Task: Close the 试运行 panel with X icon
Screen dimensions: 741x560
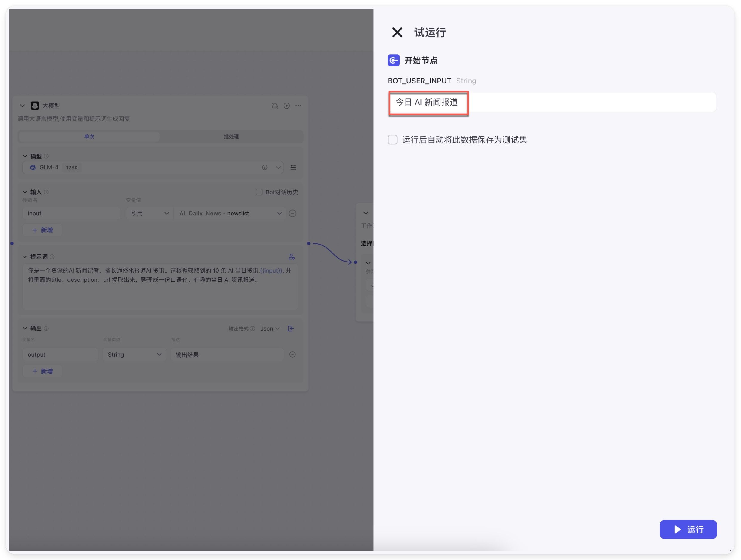Action: coord(397,33)
